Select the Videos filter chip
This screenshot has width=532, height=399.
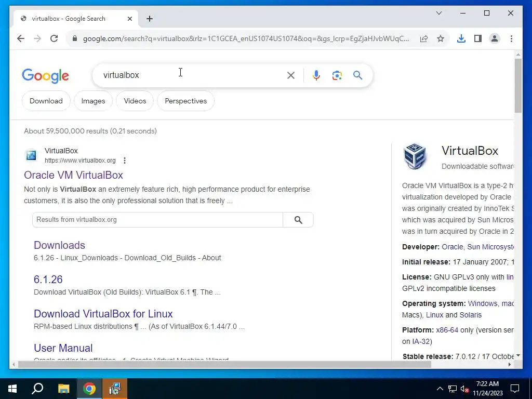[x=135, y=101]
